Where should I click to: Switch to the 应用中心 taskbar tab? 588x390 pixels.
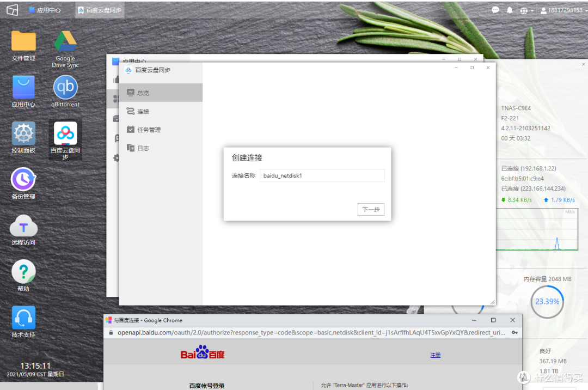[x=45, y=10]
